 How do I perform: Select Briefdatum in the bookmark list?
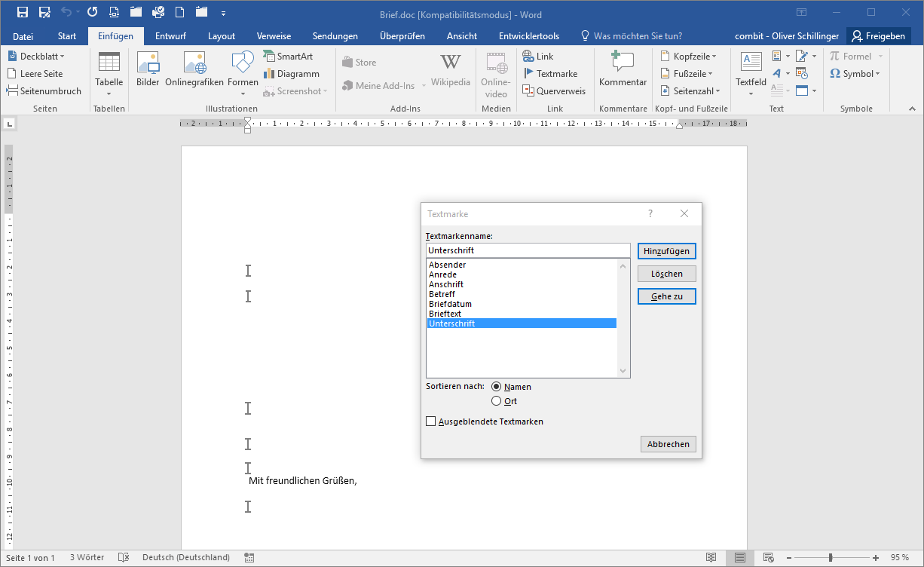click(x=450, y=304)
